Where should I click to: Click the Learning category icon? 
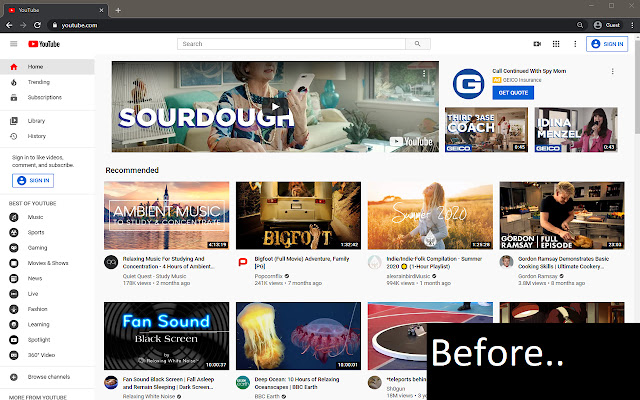point(13,324)
